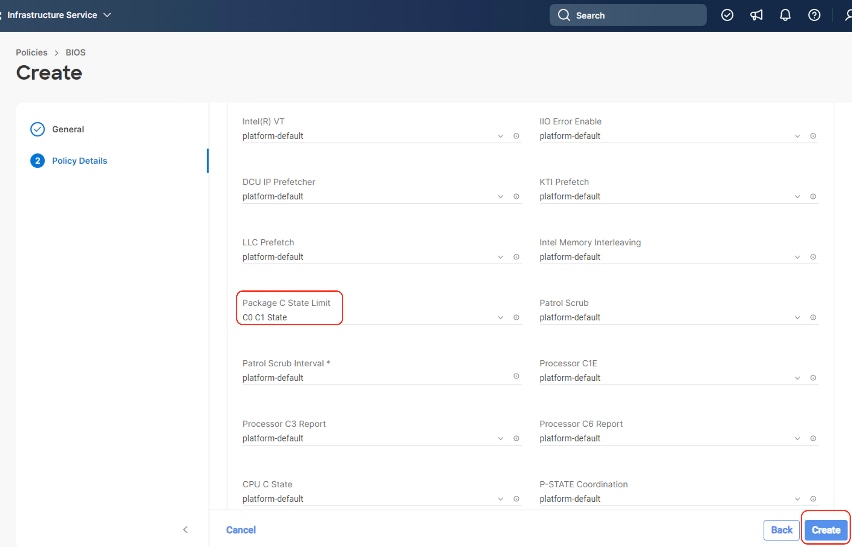The image size is (852, 547).
Task: Click info icon beside Patrol Scrub dropdown
Action: click(x=813, y=317)
